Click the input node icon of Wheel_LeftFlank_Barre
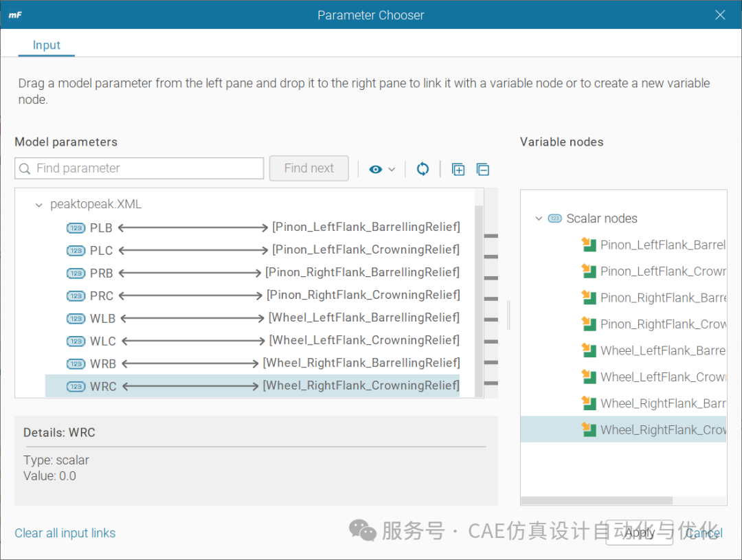This screenshot has width=742, height=560. (x=589, y=350)
